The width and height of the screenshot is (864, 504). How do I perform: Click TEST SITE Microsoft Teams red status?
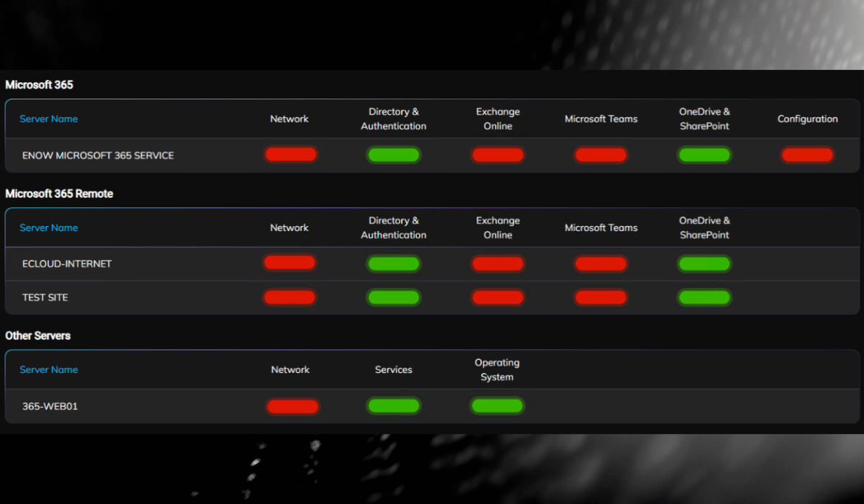coord(601,297)
